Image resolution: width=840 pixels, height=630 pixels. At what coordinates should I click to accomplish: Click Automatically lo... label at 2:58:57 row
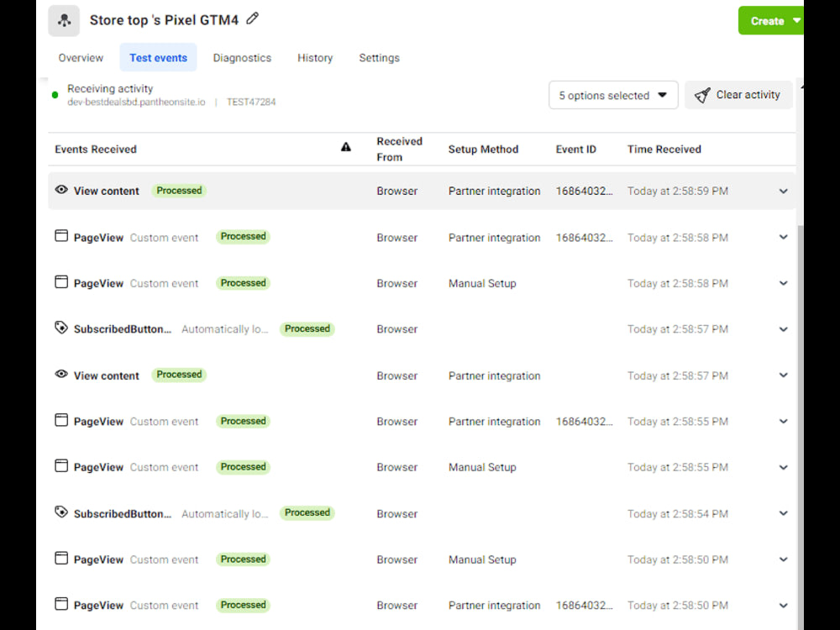pos(224,329)
